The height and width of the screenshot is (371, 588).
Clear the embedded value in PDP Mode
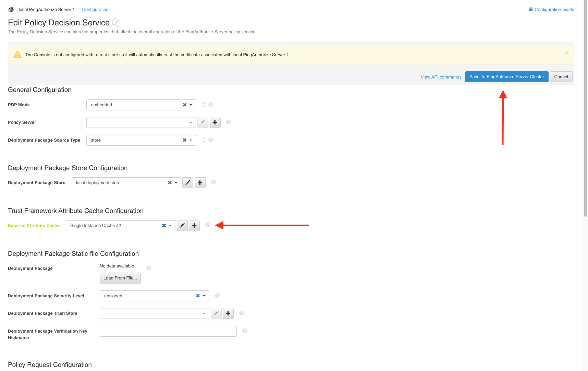[185, 105]
